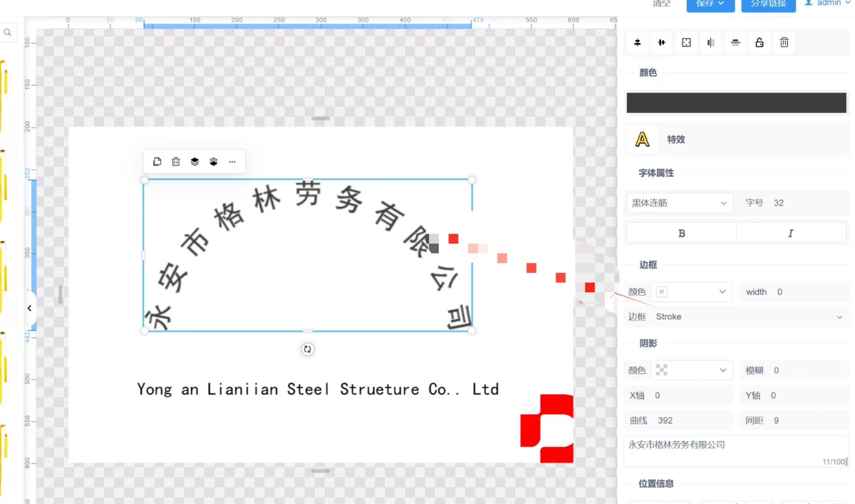Click the 分享链接 share link button

coord(768,5)
